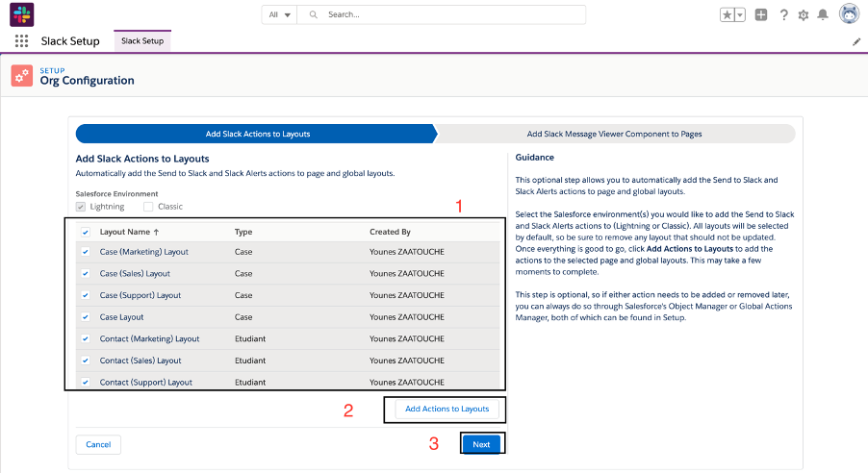Click the Org Configuration page title
This screenshot has width=868, height=473.
click(x=87, y=81)
